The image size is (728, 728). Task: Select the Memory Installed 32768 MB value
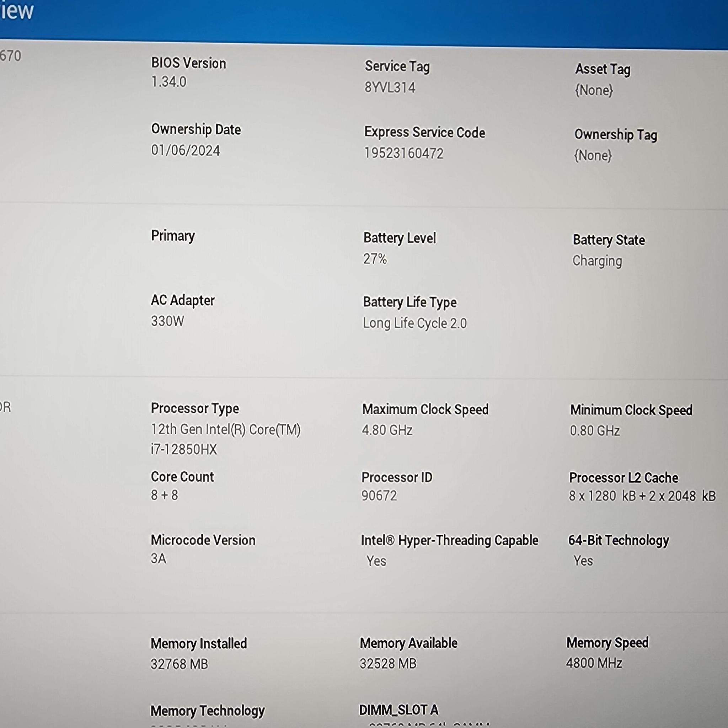click(x=180, y=664)
